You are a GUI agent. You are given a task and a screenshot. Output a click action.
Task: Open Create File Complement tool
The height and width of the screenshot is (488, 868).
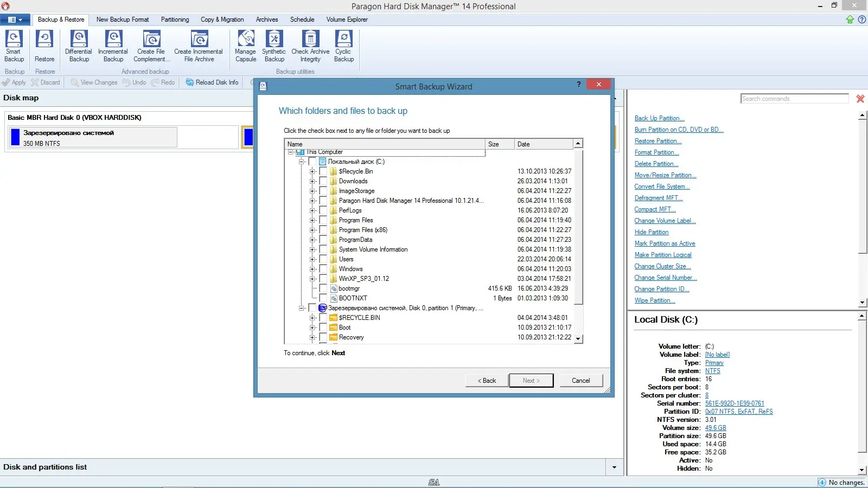pyautogui.click(x=151, y=46)
